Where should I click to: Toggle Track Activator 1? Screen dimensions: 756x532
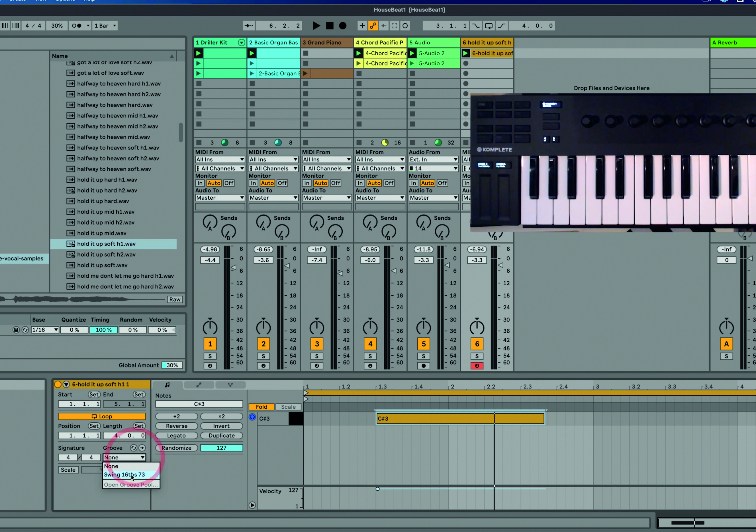(210, 344)
